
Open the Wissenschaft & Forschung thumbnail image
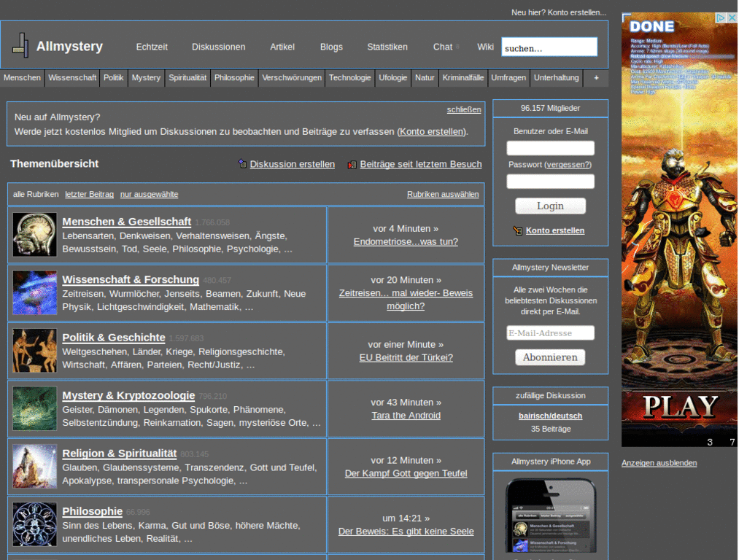(34, 293)
